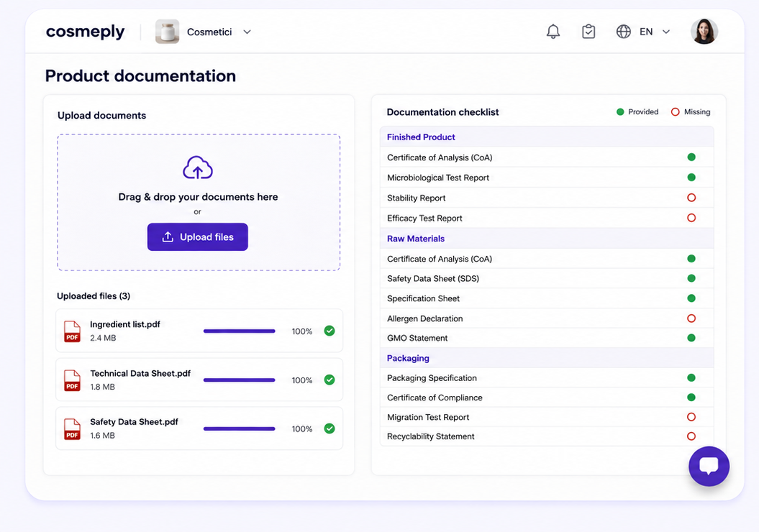Viewport: 759px width, 532px height.
Task: Click the drag & drop upload area text
Action: (198, 197)
